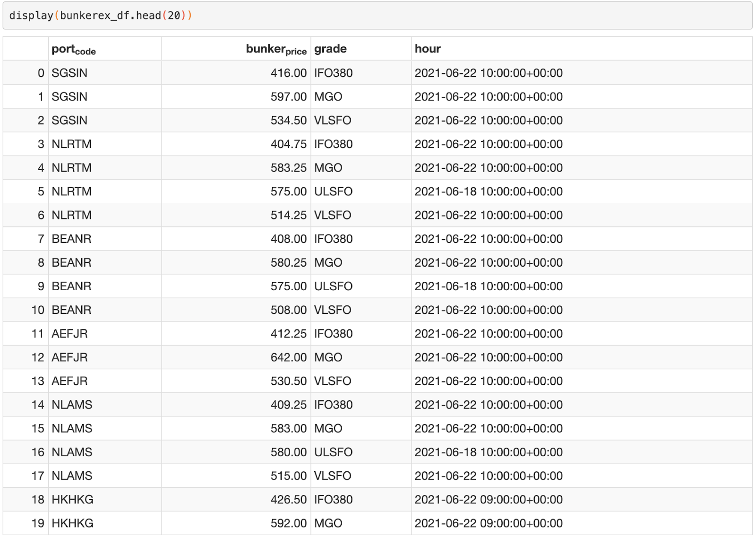Viewport: 756px width, 537px height.
Task: Click the price value 514.25
Action: [x=289, y=215]
